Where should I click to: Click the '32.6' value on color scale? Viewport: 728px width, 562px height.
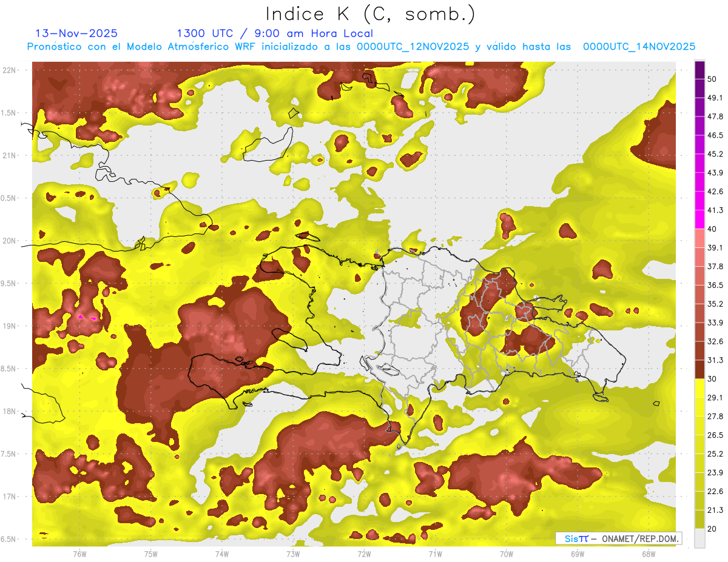[715, 341]
